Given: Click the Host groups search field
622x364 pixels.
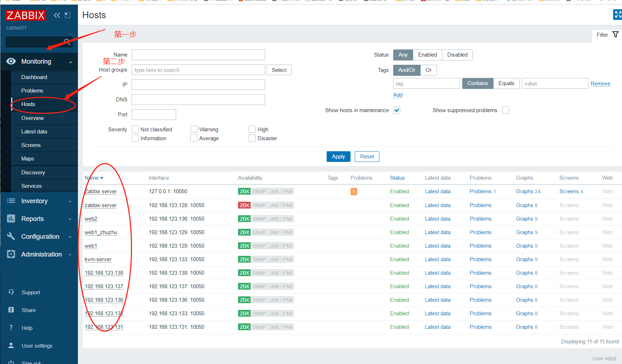Looking at the screenshot, I should coord(198,70).
